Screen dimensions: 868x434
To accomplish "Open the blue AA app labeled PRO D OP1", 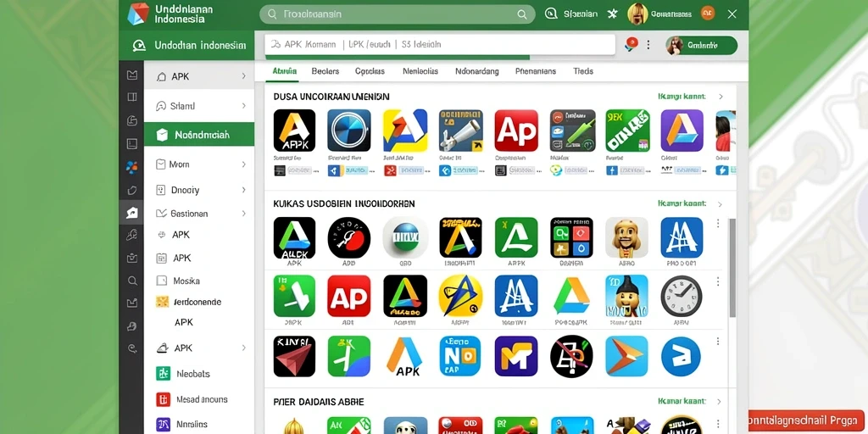I will click(x=682, y=238).
